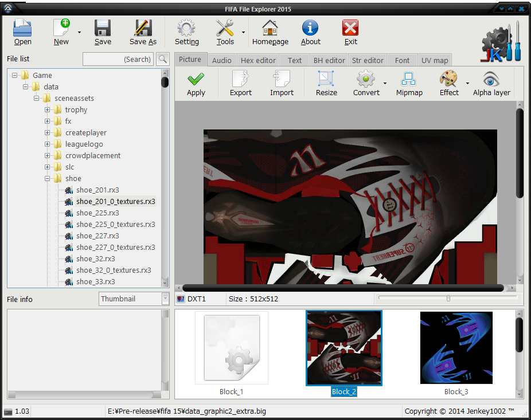Expand the leaguelogo folder
Screen dimensions: 531x420
pyautogui.click(x=47, y=144)
